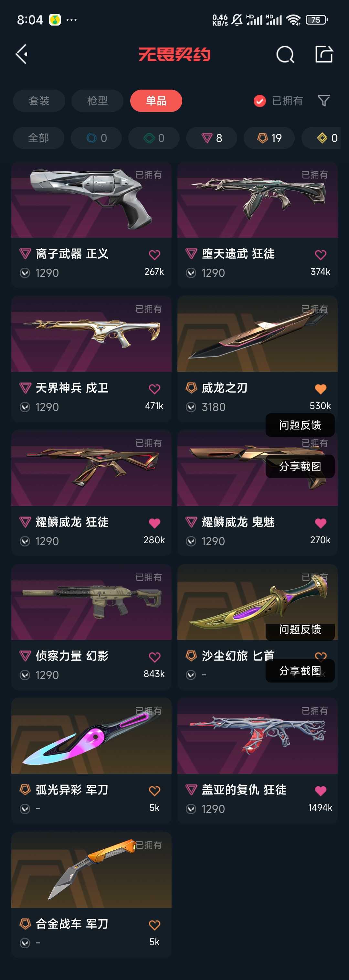The width and height of the screenshot is (349, 980).
Task: Unfavorite 威龙之刃 orange heart
Action: click(321, 389)
